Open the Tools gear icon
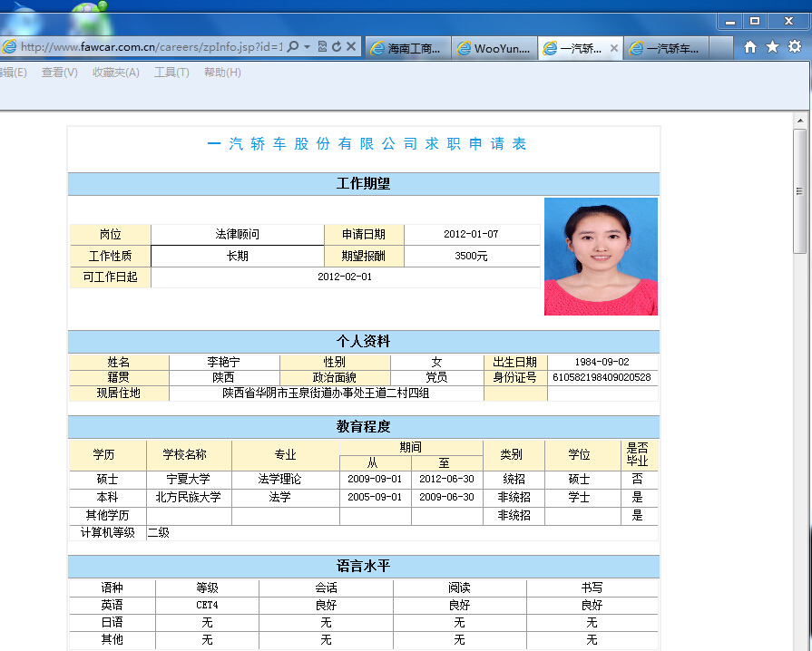 click(x=795, y=46)
